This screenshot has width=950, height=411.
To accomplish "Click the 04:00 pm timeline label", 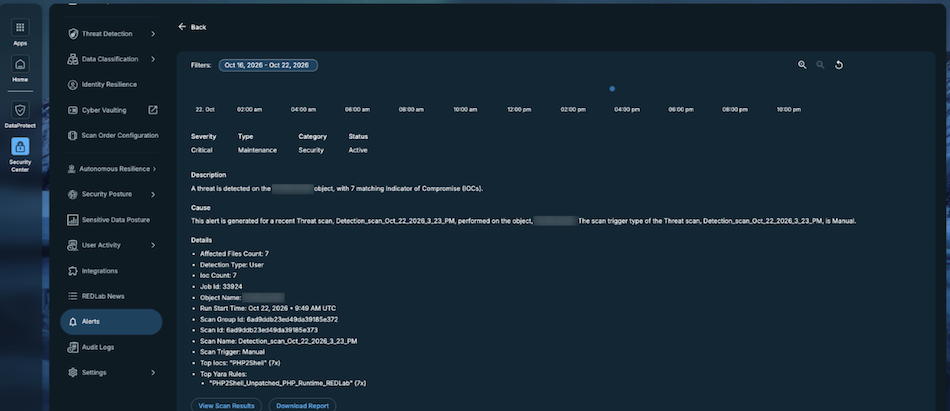I will (x=626, y=110).
